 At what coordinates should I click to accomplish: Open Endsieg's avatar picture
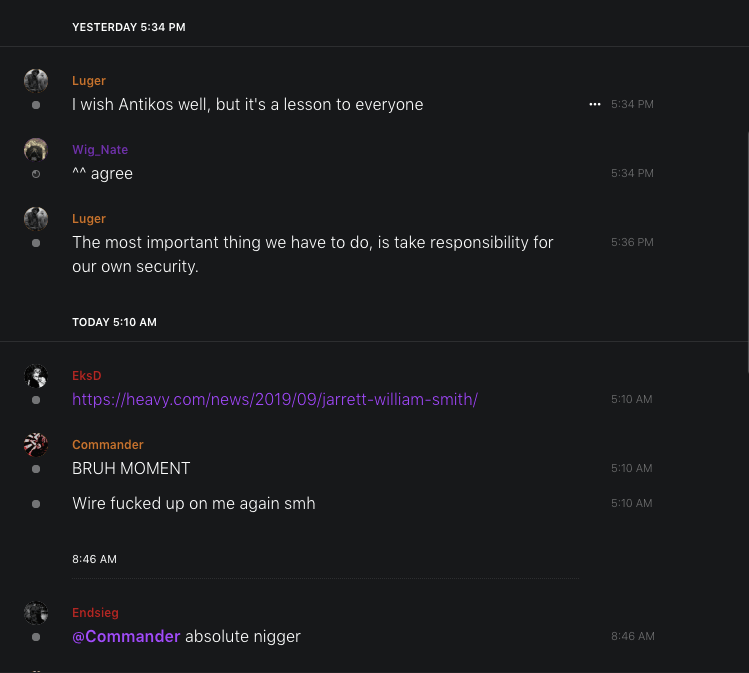[36, 613]
